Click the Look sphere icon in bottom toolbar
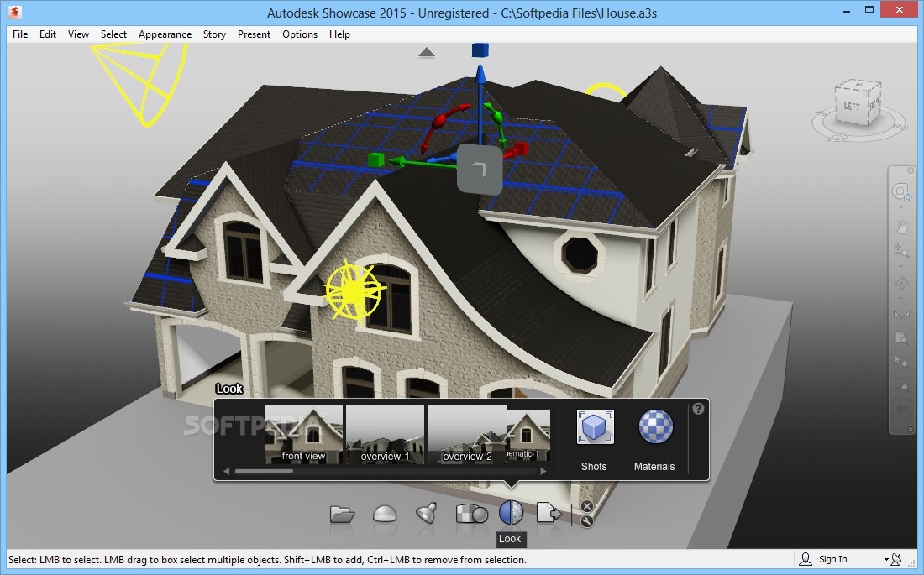Screen dimensions: 924x575 [511, 513]
